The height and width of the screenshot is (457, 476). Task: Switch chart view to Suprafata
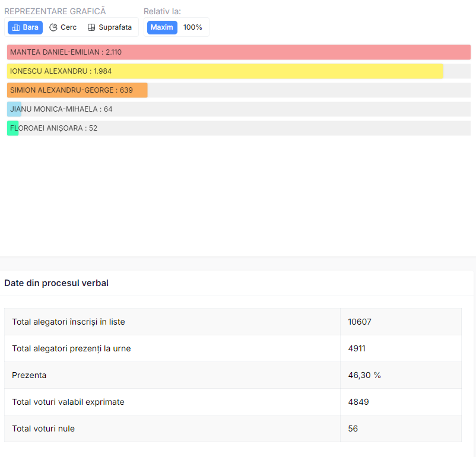[110, 27]
